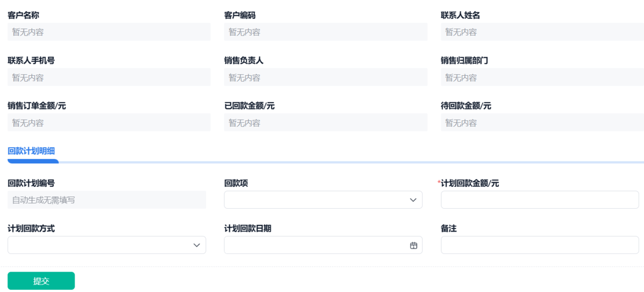Click the 销售归属部门 field
This screenshot has height=292, width=644.
pyautogui.click(x=543, y=77)
